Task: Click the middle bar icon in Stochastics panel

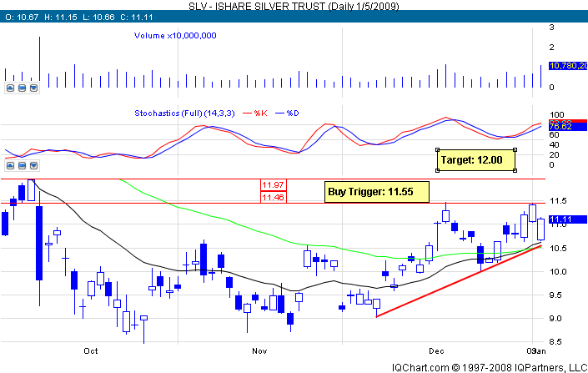Action: click(23, 165)
